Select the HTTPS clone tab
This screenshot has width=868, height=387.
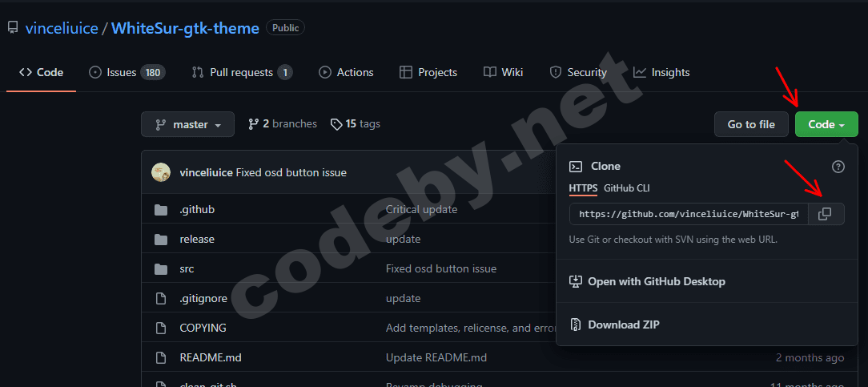click(x=583, y=188)
